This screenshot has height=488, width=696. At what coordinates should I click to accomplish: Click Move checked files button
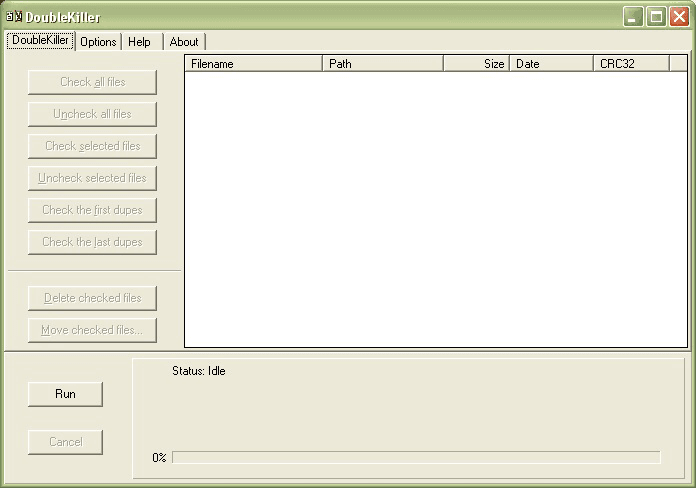pyautogui.click(x=92, y=330)
